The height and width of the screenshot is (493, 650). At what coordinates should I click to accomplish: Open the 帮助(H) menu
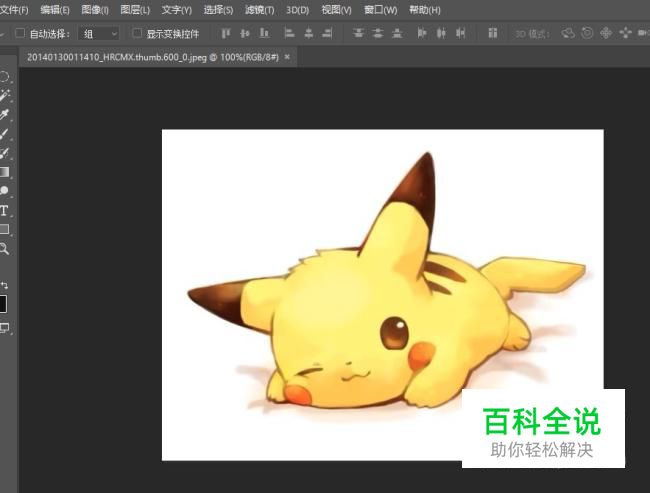pos(424,10)
